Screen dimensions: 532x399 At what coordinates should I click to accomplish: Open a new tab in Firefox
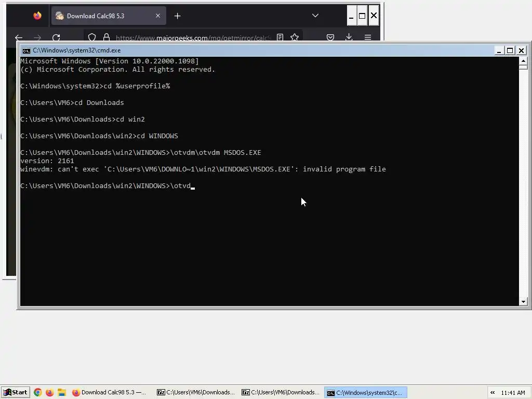[177, 16]
